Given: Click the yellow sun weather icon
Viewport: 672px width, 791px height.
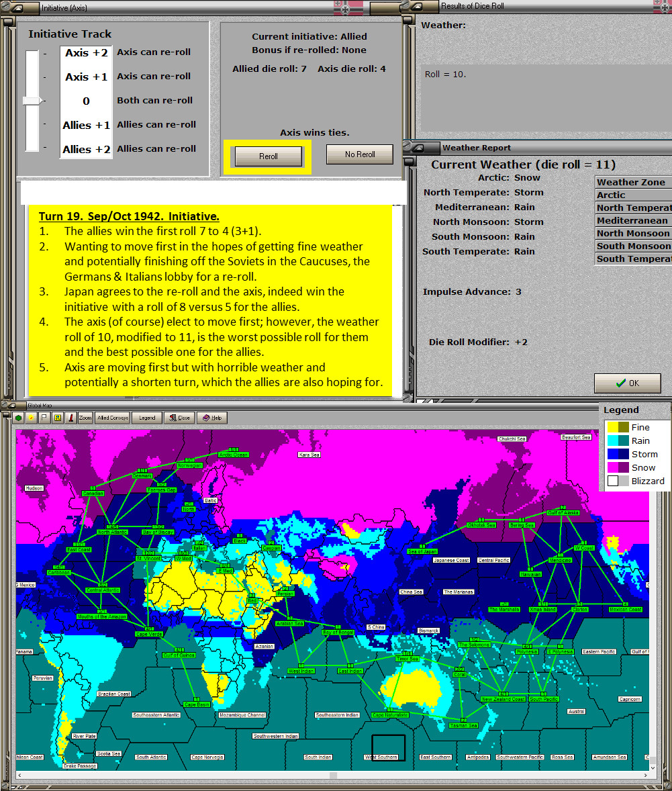Looking at the screenshot, I should pos(32,418).
